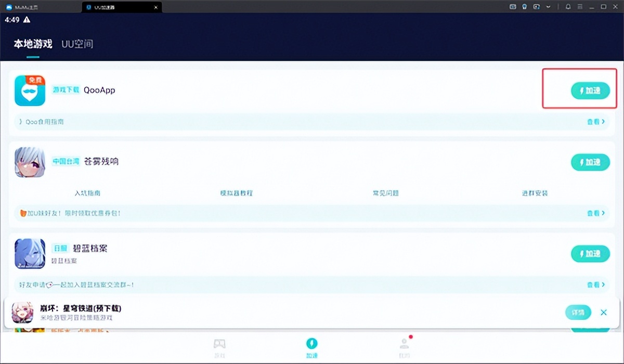
Task: Open 查看 for the 碧蓝档案 friend group row
Action: click(596, 285)
